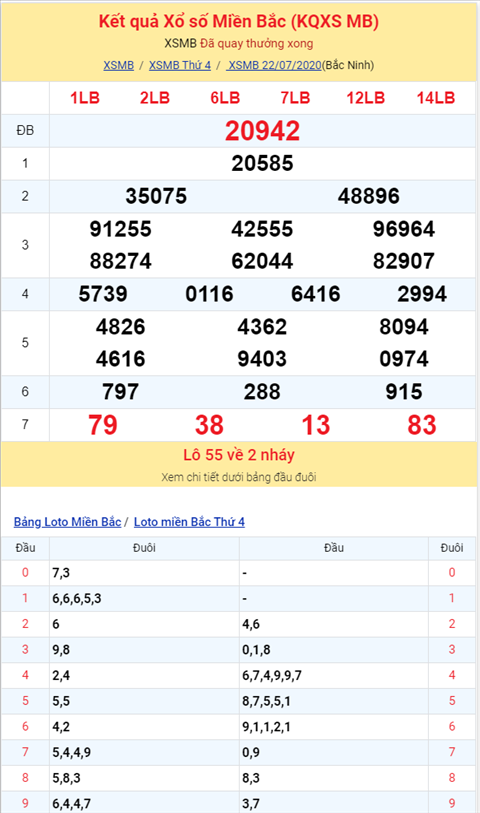Click loto head values '6,7,4,9,9,7'
The image size is (480, 813).
click(272, 676)
